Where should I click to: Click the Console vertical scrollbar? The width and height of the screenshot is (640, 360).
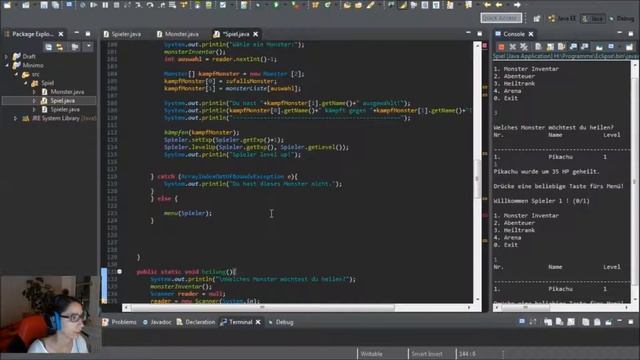click(635, 182)
